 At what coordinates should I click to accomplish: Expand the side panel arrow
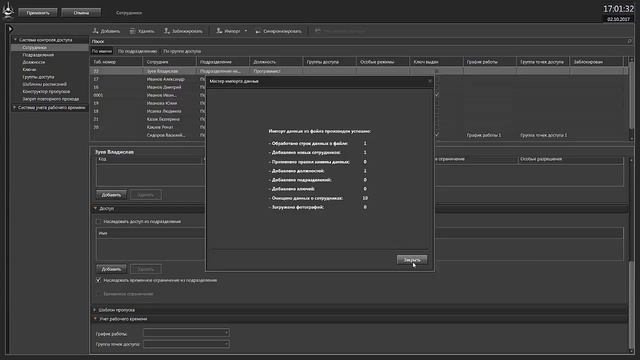click(11, 29)
